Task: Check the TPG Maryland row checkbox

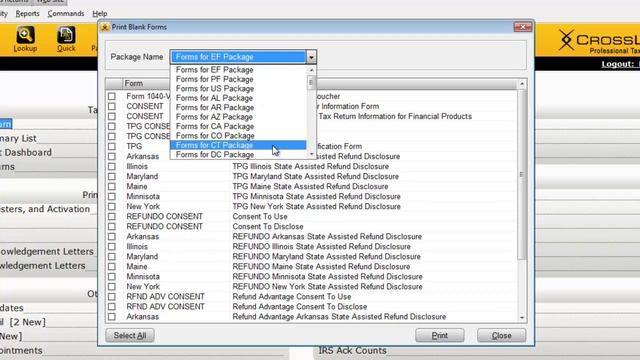Action: [x=111, y=176]
